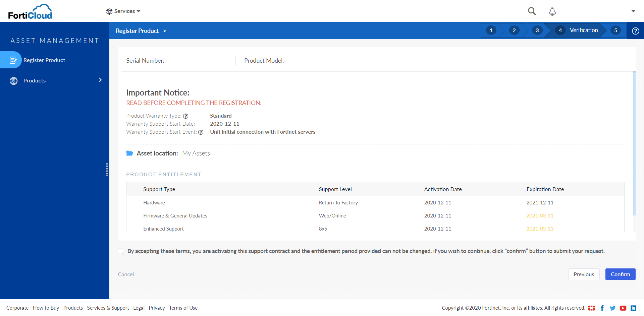The image size is (644, 316).
Task: Click the Register Product sidebar icon
Action: (x=13, y=60)
